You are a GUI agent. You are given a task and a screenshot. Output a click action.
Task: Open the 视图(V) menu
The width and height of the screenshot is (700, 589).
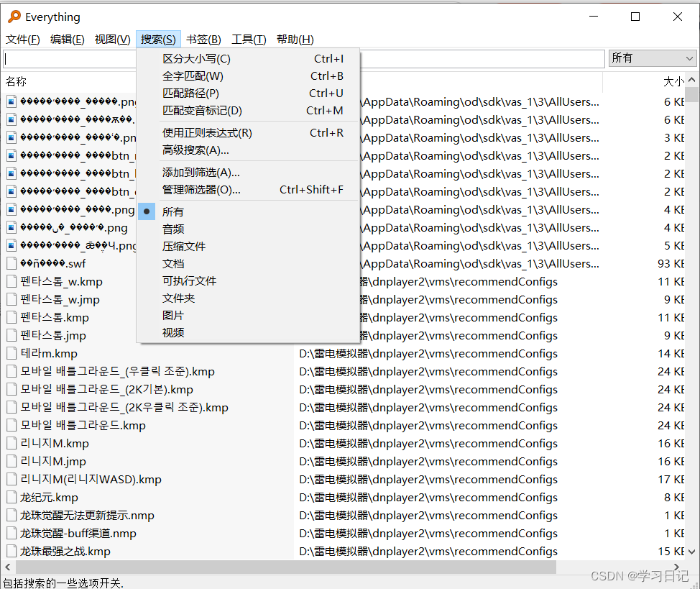[x=113, y=40]
